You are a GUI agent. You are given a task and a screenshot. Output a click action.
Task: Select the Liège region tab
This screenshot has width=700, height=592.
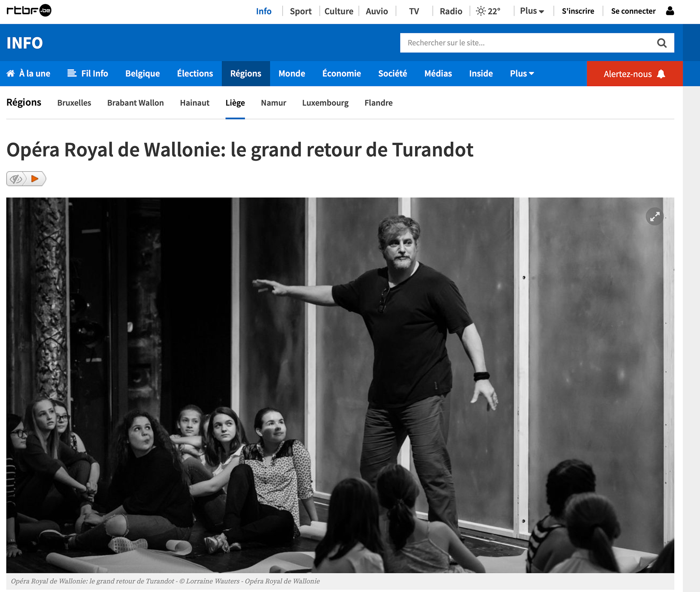click(235, 103)
